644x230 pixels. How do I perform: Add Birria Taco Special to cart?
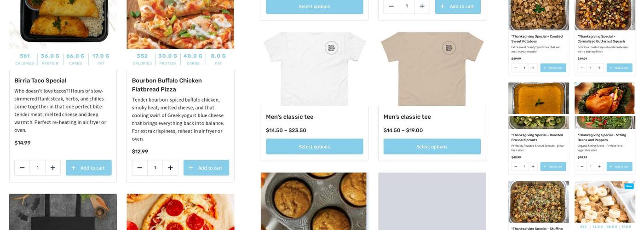point(89,168)
